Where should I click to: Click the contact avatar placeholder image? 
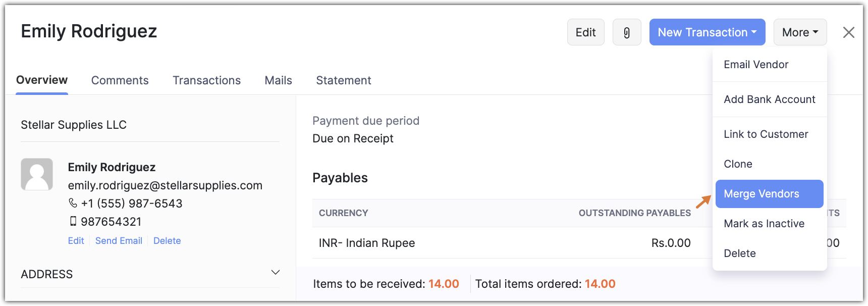coord(37,174)
